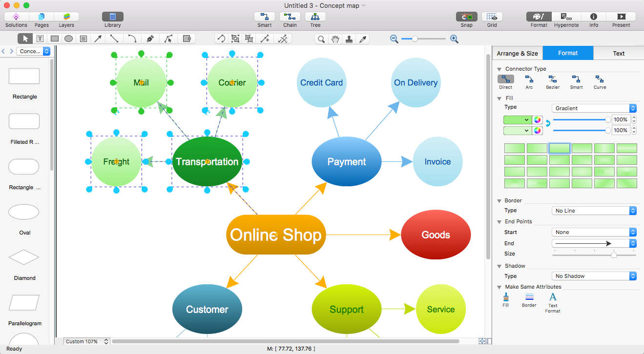Select the Chain connection mode
This screenshot has width=644, height=354.
(290, 17)
